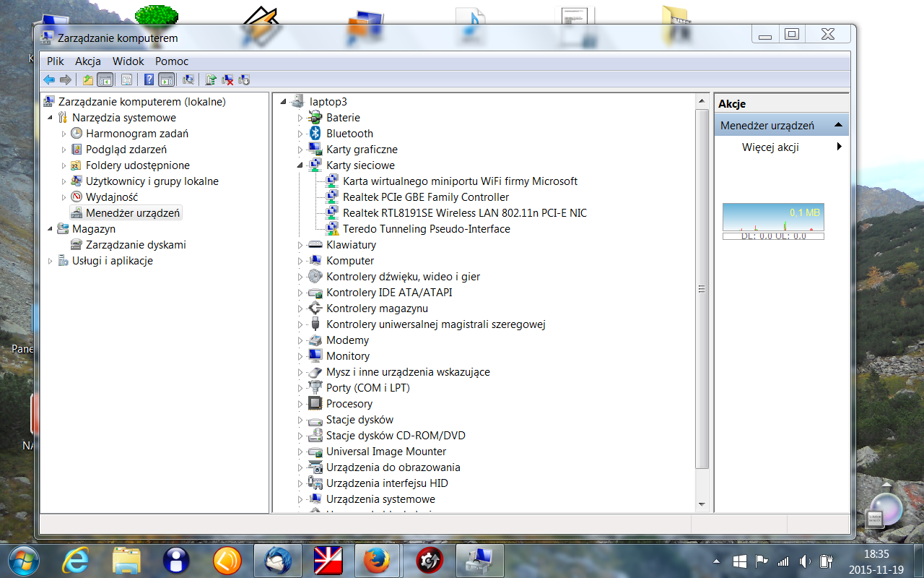The image size is (924, 578).
Task: Click the Update driver software toolbar icon
Action: (x=211, y=79)
